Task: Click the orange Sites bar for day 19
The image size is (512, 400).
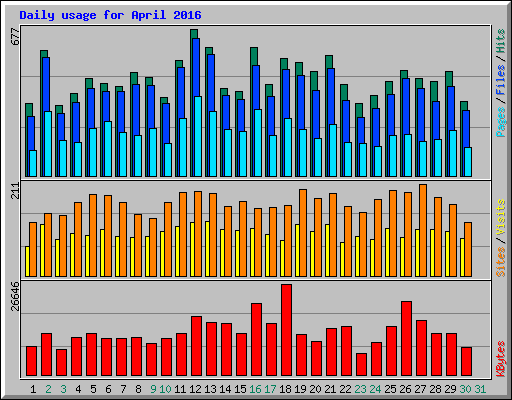Action: click(303, 233)
